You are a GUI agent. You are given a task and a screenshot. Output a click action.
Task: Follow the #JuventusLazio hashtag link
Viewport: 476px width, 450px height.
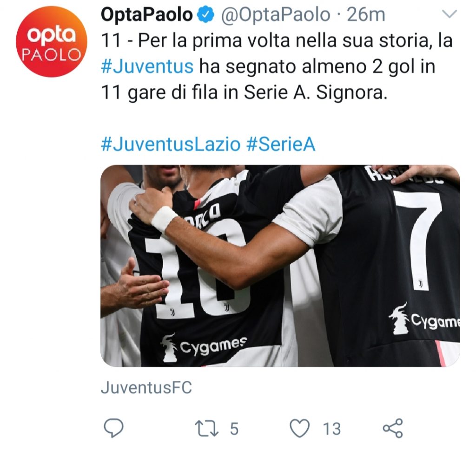[171, 144]
